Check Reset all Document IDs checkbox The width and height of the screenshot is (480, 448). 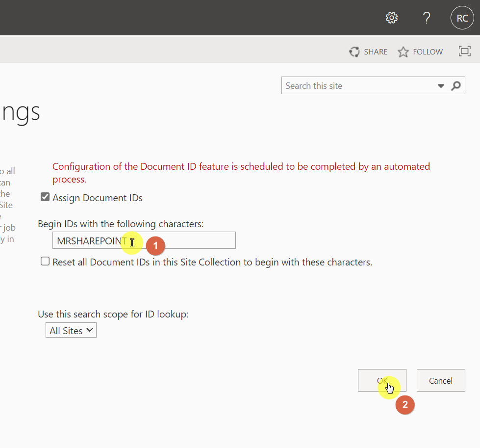(x=45, y=262)
